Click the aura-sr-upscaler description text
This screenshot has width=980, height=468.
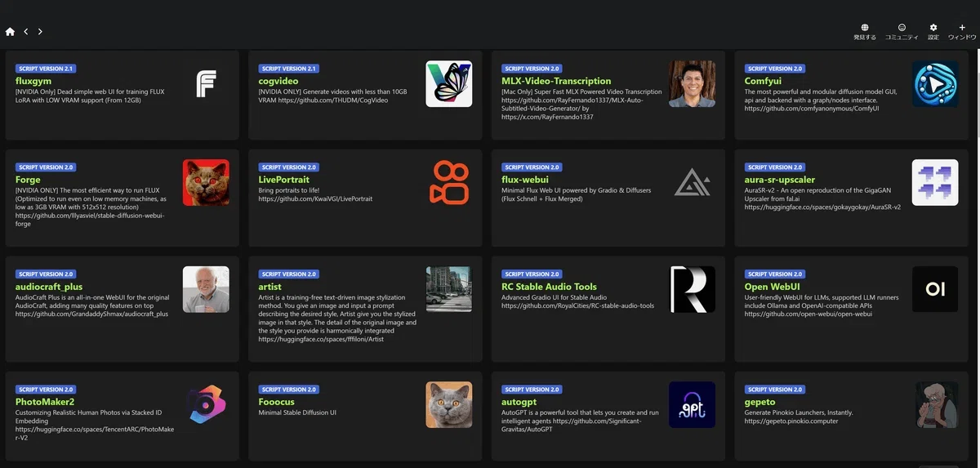[x=823, y=198]
